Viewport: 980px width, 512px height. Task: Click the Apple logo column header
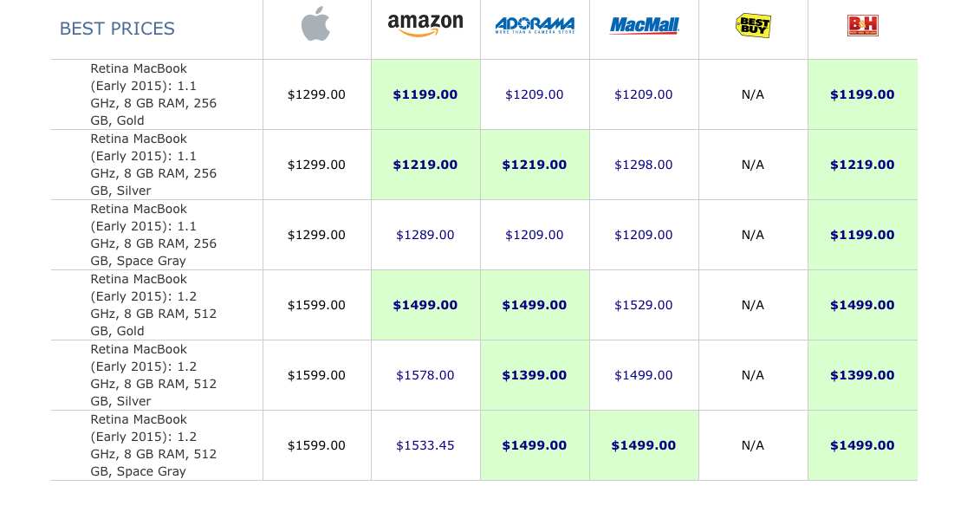(x=316, y=25)
